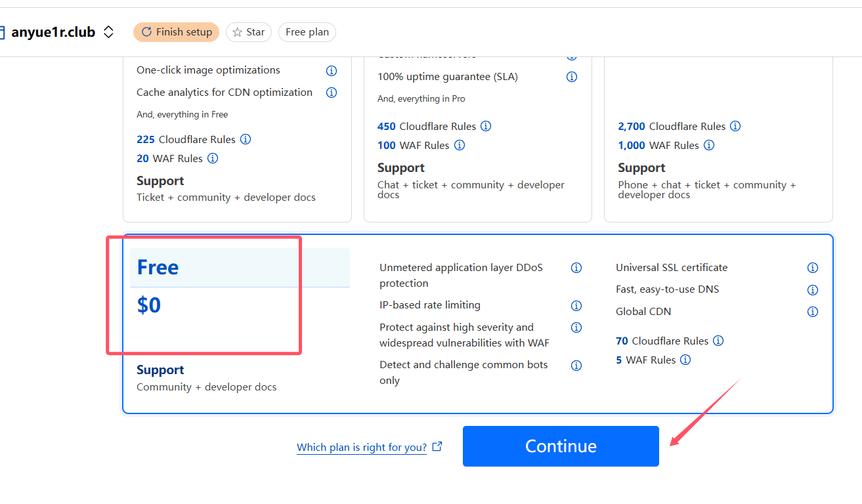This screenshot has height=504, width=862.
Task: Click "Detect and challenge common bots only" text
Action: pos(463,373)
